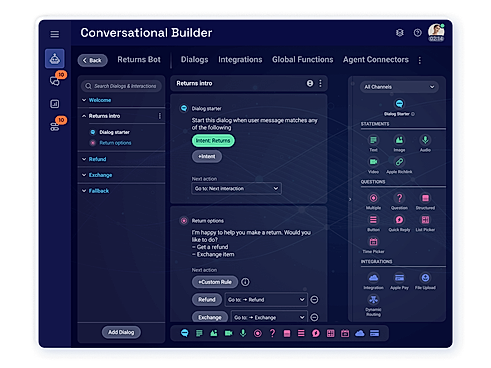This screenshot has width=491, height=368.
Task: Add an Apple Richlink from the palette
Action: pyautogui.click(x=399, y=162)
